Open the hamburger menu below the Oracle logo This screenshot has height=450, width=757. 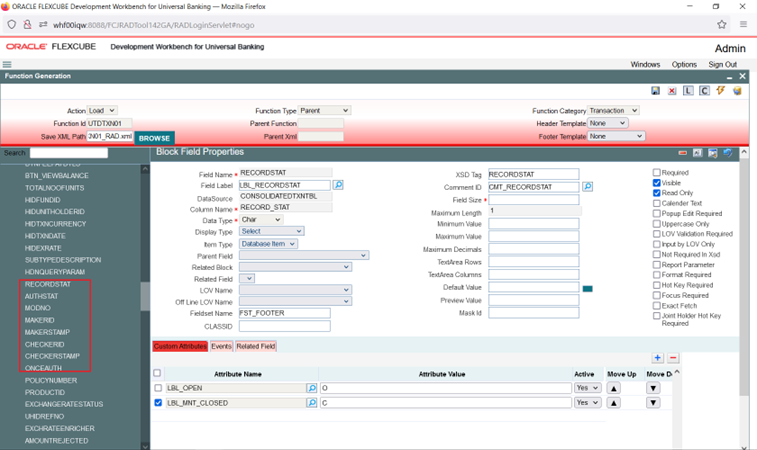(7, 64)
